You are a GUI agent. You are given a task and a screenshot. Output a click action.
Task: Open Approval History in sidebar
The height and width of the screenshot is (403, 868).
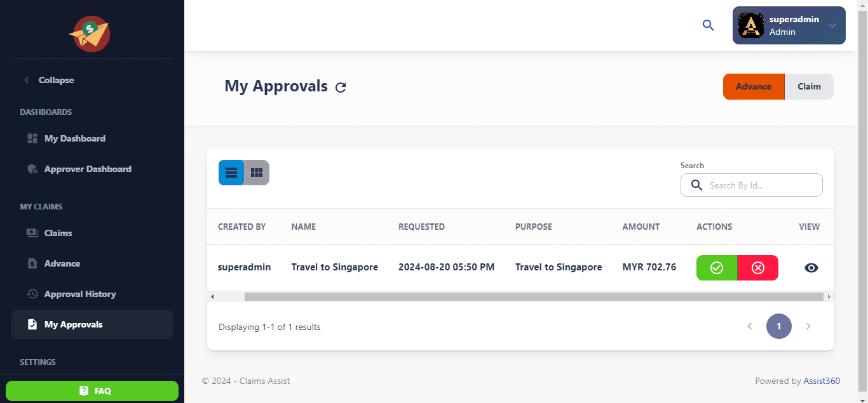coord(79,294)
